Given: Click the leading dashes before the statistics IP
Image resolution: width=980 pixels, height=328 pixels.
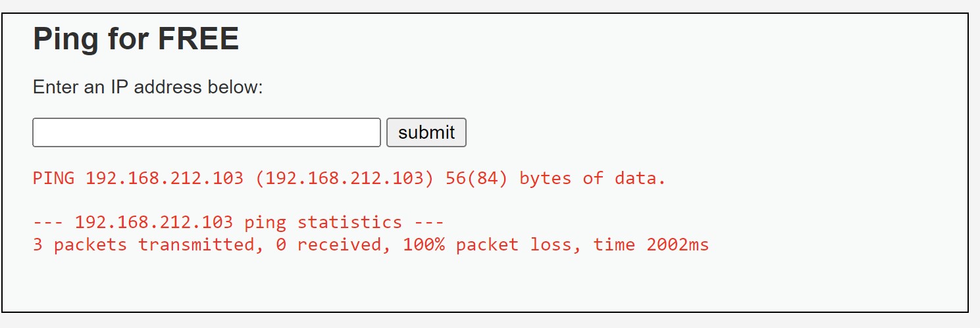Looking at the screenshot, I should pyautogui.click(x=48, y=222).
